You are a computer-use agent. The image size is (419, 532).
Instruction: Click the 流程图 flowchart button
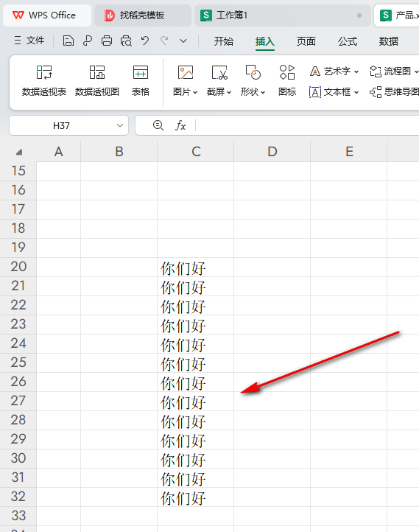pyautogui.click(x=390, y=71)
